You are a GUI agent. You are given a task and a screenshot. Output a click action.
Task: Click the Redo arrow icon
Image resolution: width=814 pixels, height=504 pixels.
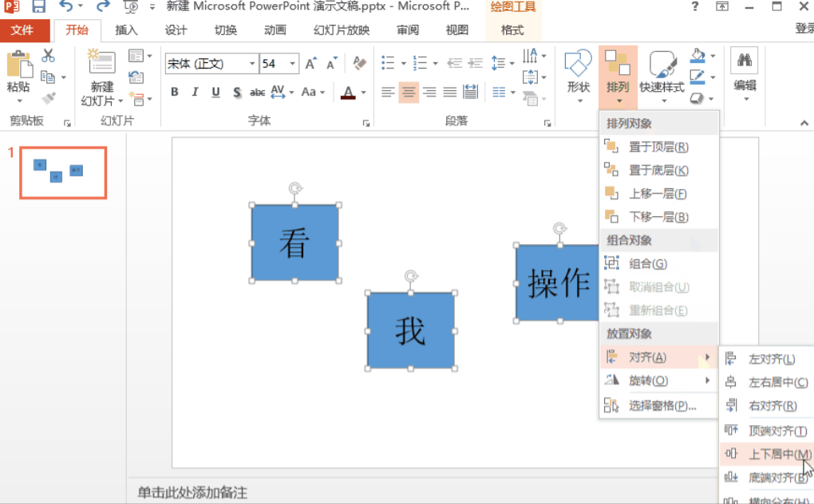(x=103, y=6)
